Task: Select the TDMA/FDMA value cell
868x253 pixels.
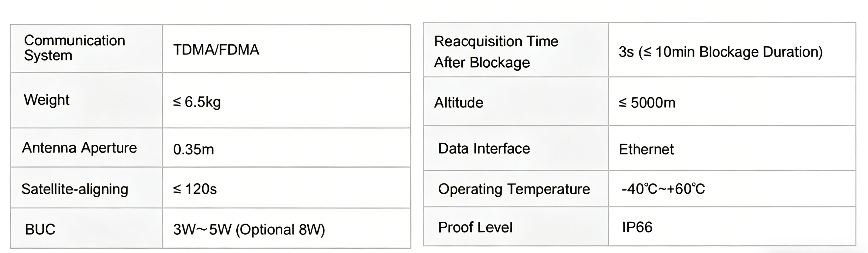Action: tap(216, 50)
